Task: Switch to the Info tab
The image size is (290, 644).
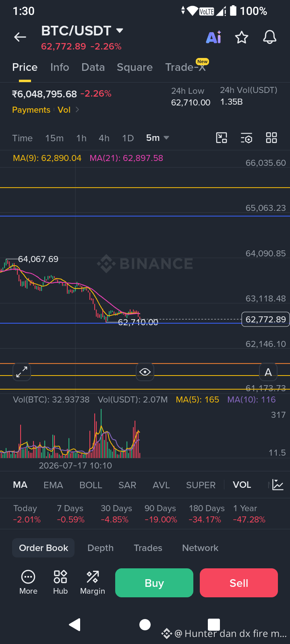Action: [60, 67]
